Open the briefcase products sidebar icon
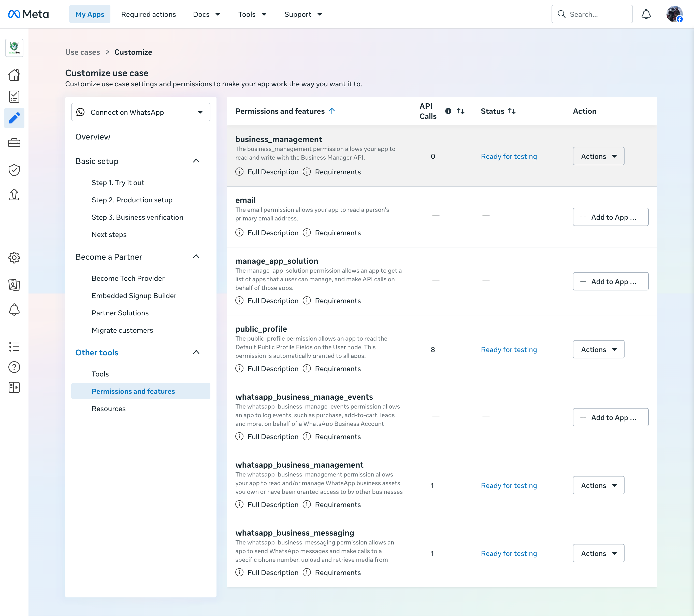Image resolution: width=694 pixels, height=616 pixels. (x=14, y=143)
